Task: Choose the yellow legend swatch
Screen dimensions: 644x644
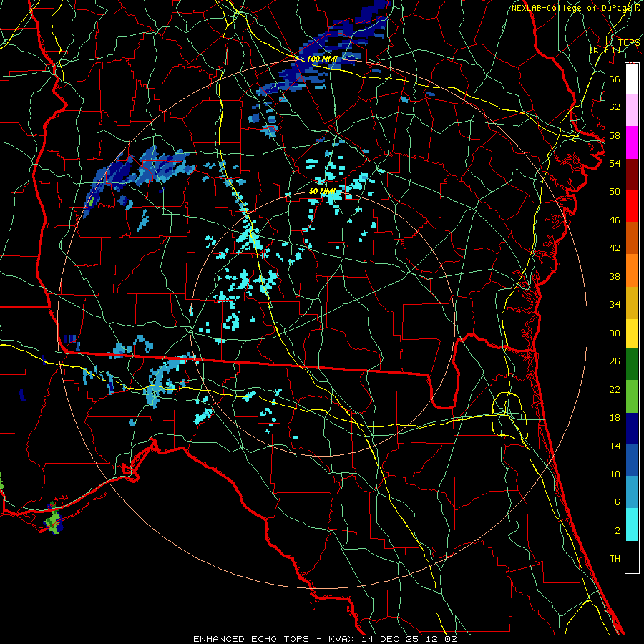Action: pos(632,333)
